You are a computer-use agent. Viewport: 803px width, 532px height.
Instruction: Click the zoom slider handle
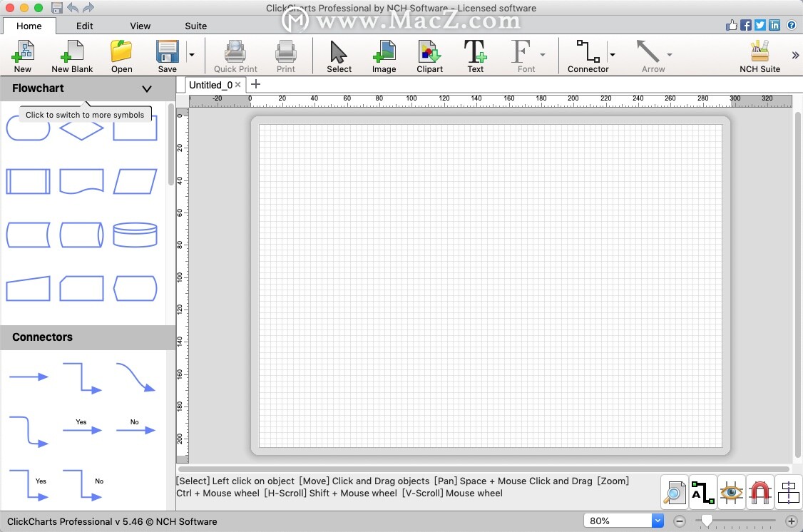coord(707,521)
